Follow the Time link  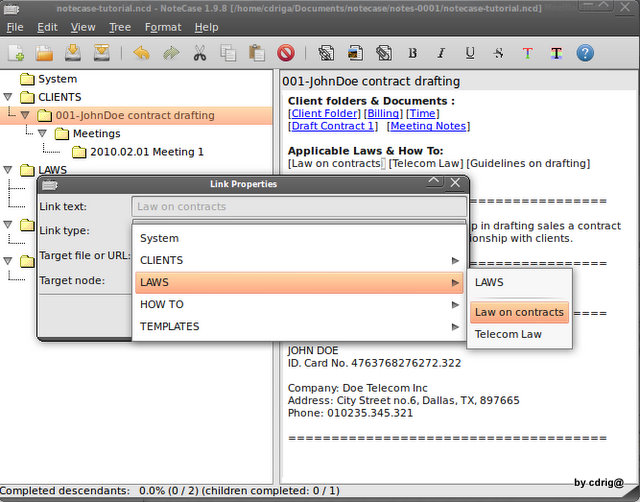coord(422,113)
